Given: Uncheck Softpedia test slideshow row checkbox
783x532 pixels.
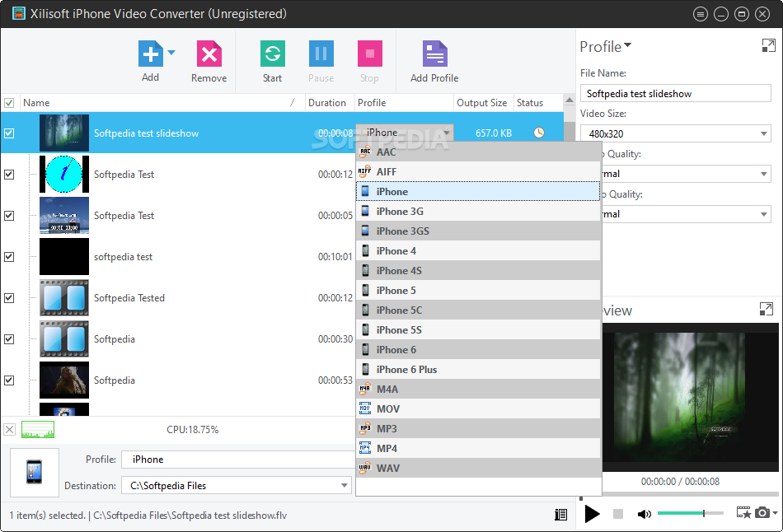Looking at the screenshot, I should point(9,133).
